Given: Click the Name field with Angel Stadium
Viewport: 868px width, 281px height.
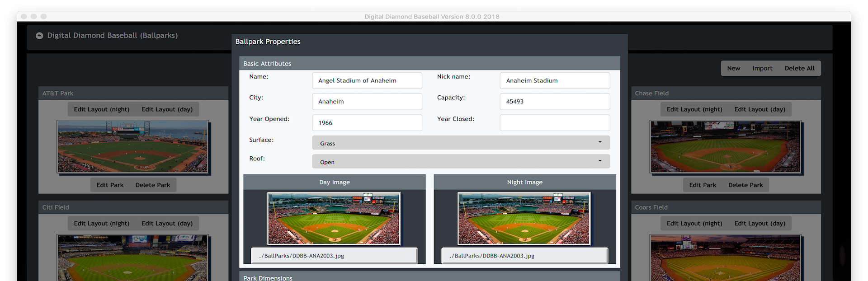Looking at the screenshot, I should pos(367,80).
